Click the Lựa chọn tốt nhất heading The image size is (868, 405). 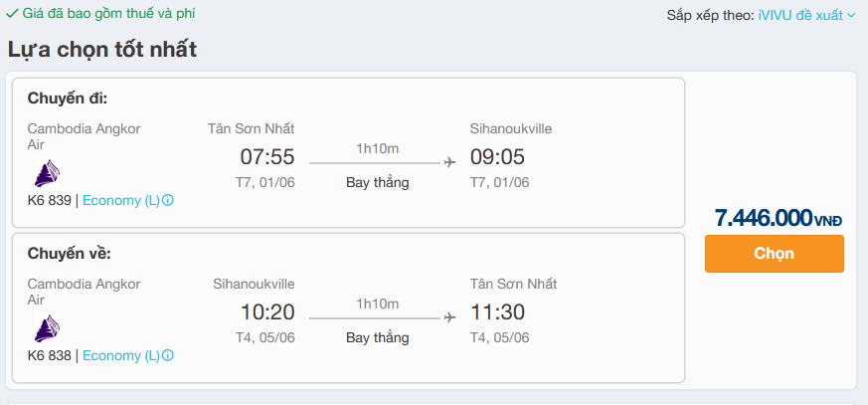(102, 50)
